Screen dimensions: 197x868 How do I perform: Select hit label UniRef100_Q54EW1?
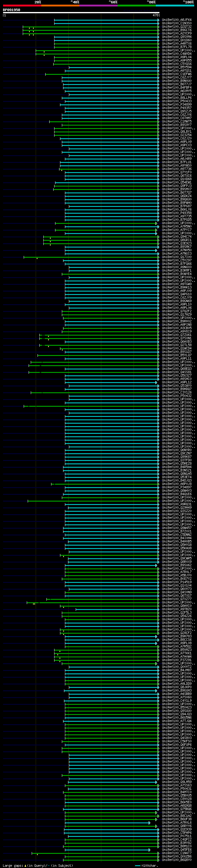click(177, 182)
